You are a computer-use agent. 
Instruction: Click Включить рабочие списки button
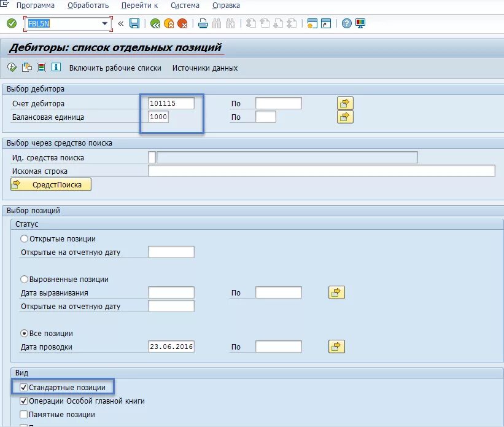click(115, 68)
